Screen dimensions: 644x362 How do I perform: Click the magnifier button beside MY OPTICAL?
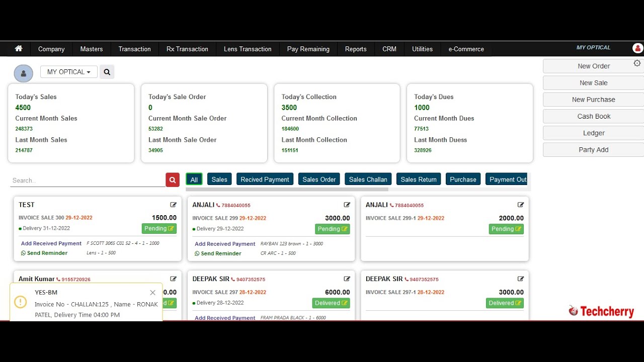(x=107, y=72)
